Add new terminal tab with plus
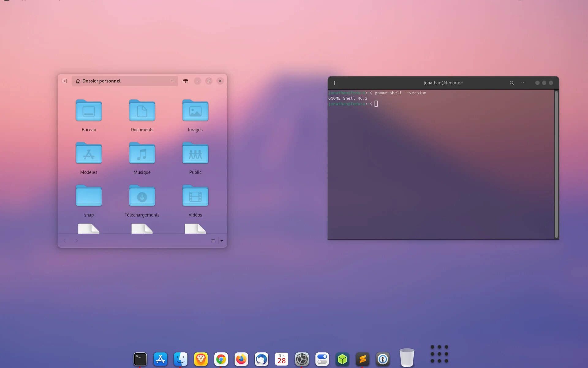Image resolution: width=588 pixels, height=368 pixels. 334,83
